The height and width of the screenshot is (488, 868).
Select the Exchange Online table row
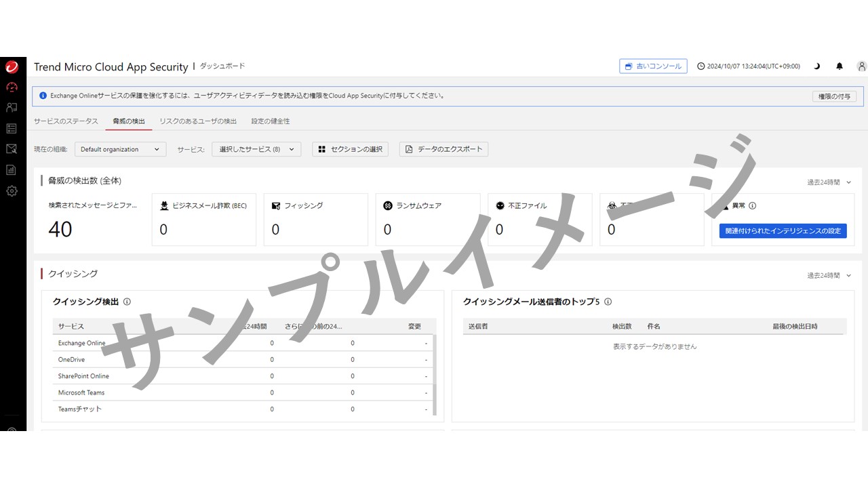pos(243,343)
